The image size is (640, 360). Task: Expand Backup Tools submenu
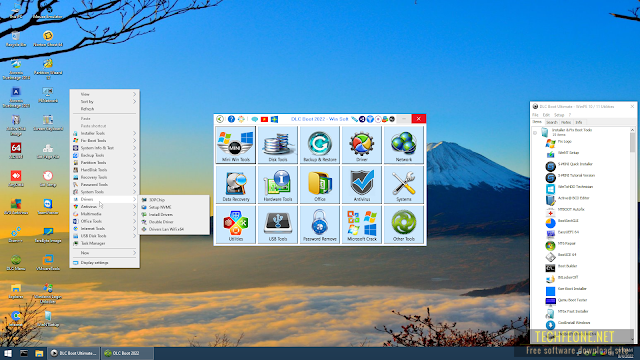105,155
